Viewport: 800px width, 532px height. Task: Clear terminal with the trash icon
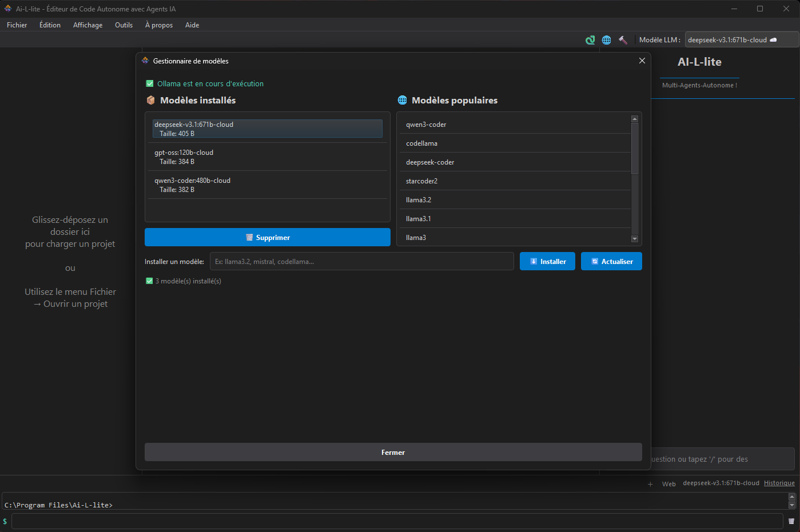click(x=791, y=521)
